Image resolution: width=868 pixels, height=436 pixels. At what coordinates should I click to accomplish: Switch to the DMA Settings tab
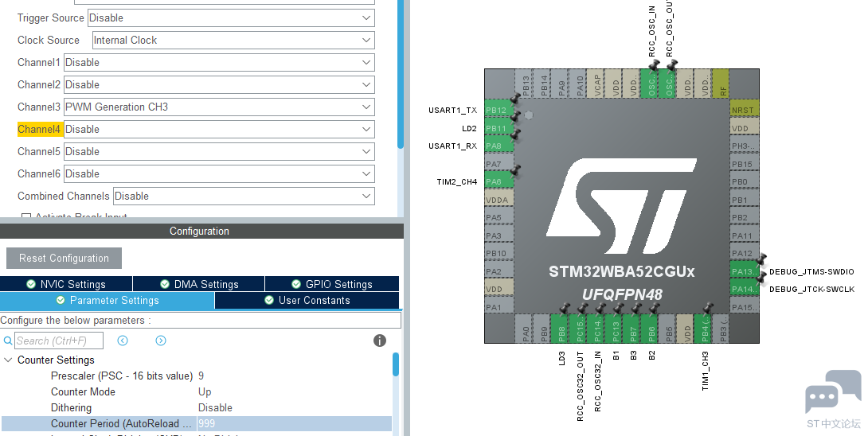click(x=199, y=284)
